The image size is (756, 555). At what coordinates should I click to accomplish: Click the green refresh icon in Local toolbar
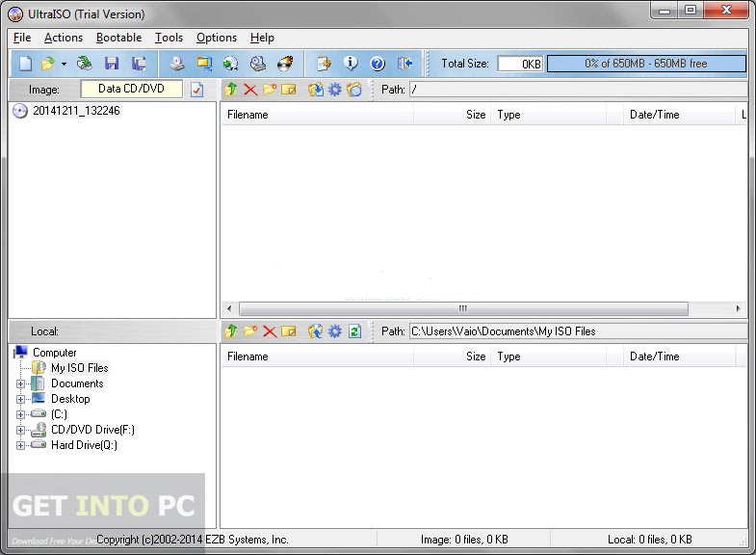point(354,331)
